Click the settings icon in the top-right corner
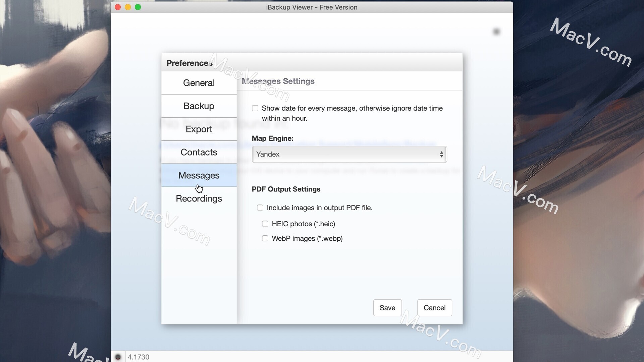Viewport: 644px width, 362px height. [497, 31]
